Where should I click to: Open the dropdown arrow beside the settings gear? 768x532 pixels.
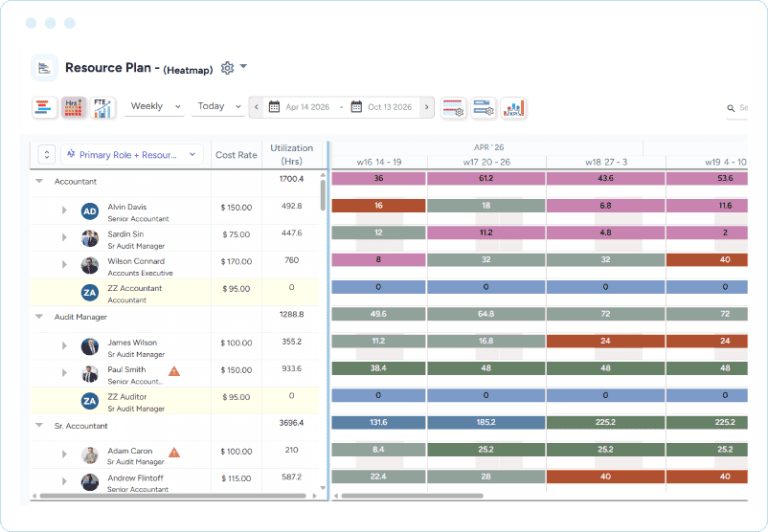[243, 66]
